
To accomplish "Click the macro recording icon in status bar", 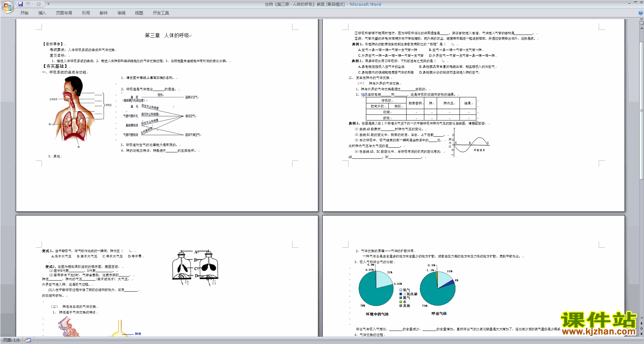I will point(28,340).
